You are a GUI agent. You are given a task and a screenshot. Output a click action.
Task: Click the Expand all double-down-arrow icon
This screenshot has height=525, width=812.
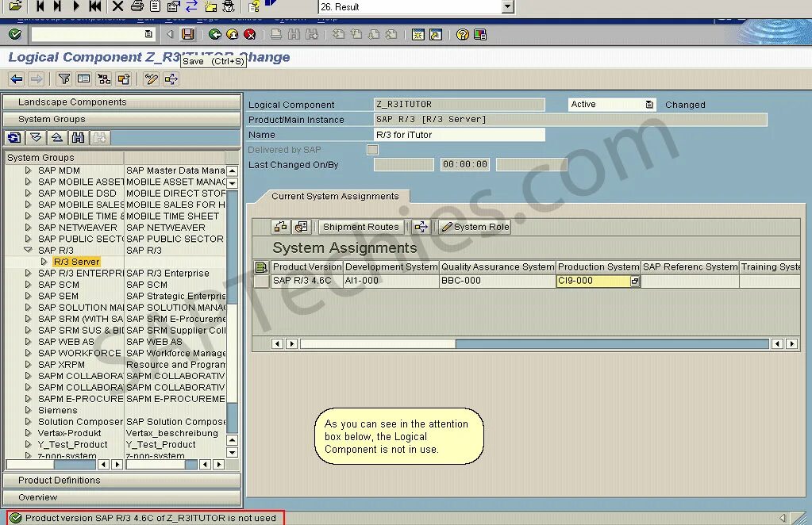click(x=36, y=137)
